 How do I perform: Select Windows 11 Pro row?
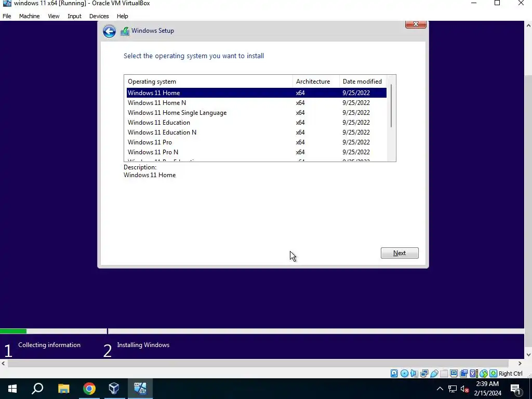[x=257, y=142]
